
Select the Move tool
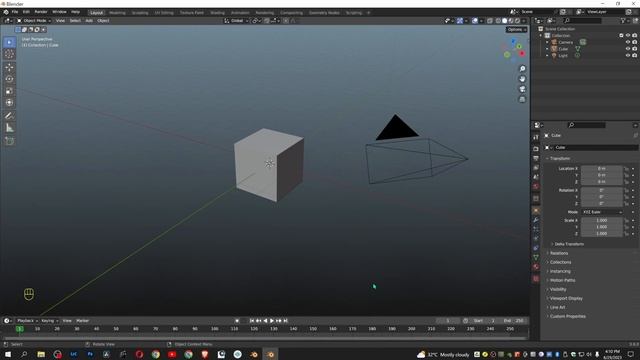point(9,67)
